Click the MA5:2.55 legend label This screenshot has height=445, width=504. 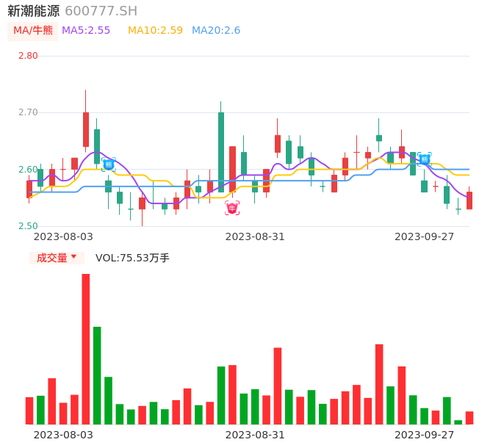point(86,31)
